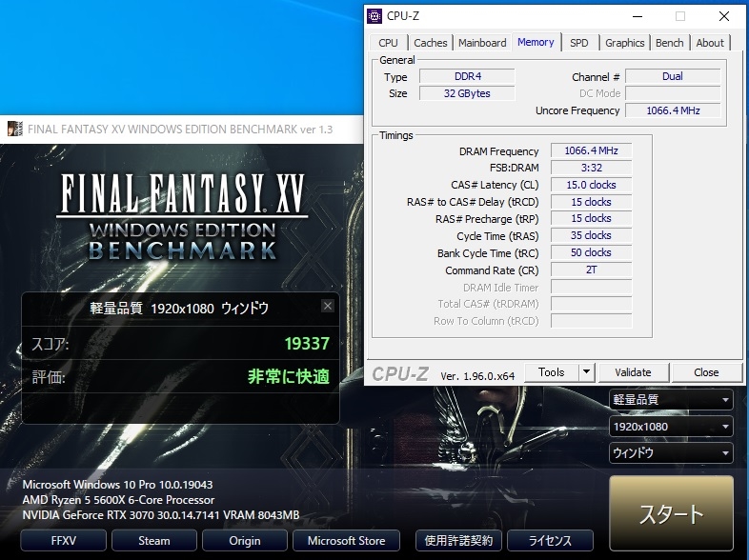Switch to the Mainboard tab
Screen dimensions: 749x560
(482, 43)
